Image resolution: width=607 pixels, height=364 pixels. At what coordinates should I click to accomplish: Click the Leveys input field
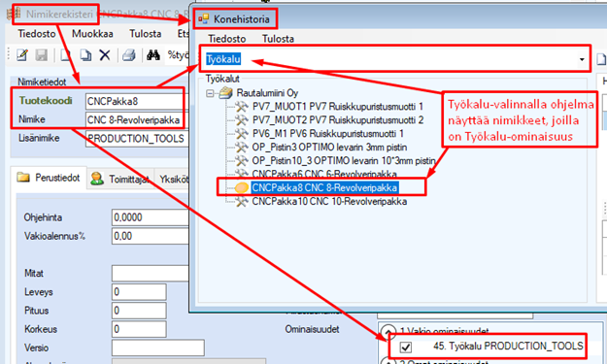tap(139, 291)
